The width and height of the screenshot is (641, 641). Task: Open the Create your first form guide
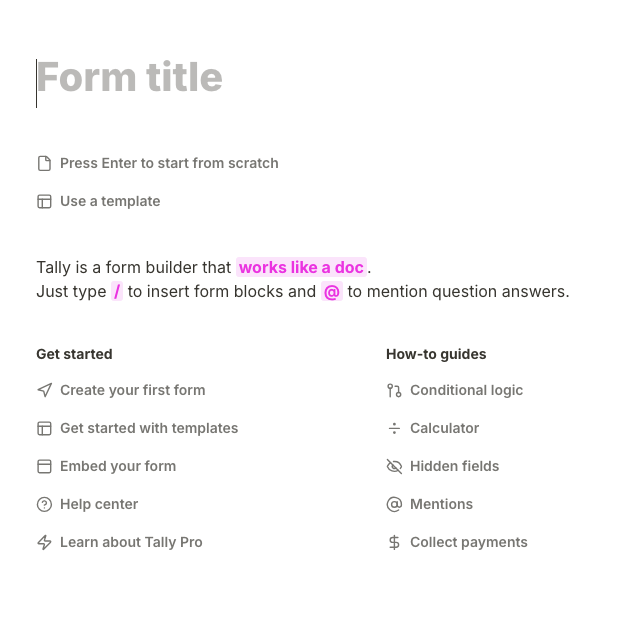[132, 390]
